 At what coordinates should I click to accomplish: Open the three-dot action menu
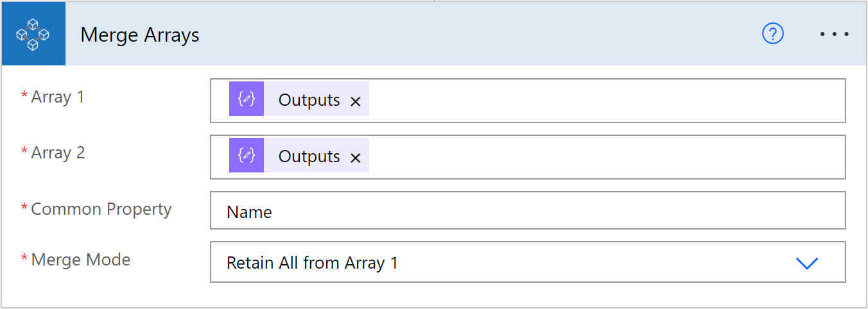click(x=835, y=34)
